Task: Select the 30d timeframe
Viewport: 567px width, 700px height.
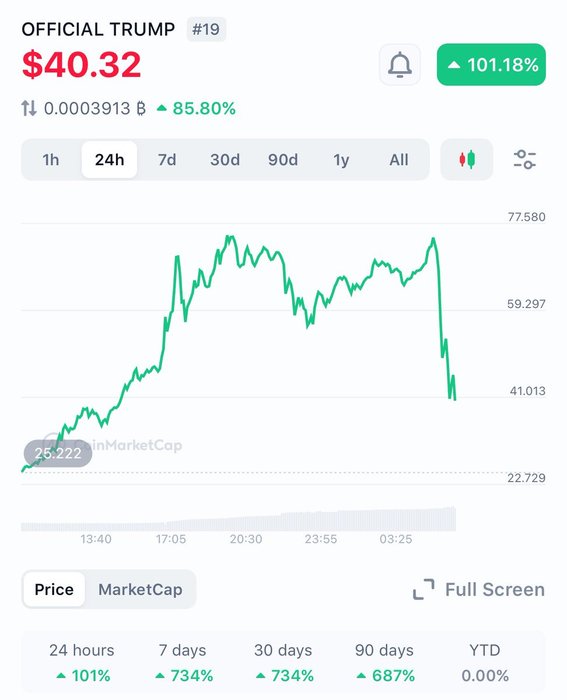Action: click(x=225, y=160)
